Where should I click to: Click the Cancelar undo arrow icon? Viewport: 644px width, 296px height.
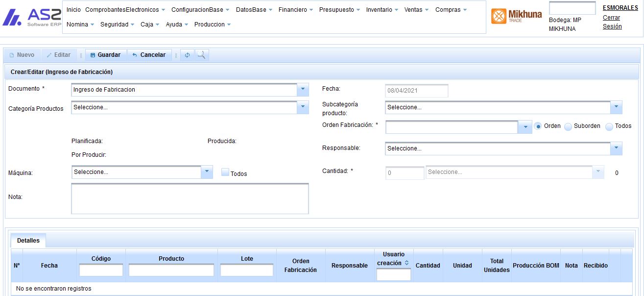point(134,55)
